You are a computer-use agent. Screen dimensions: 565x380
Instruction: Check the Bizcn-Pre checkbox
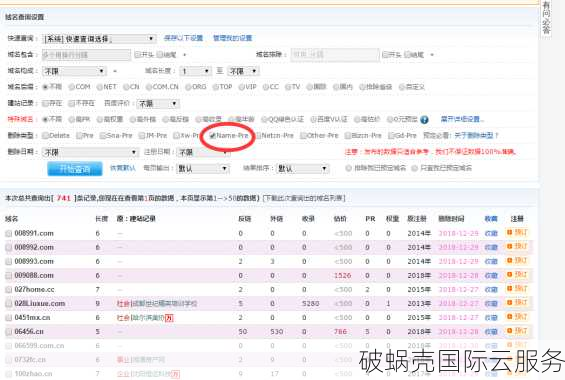(348, 136)
